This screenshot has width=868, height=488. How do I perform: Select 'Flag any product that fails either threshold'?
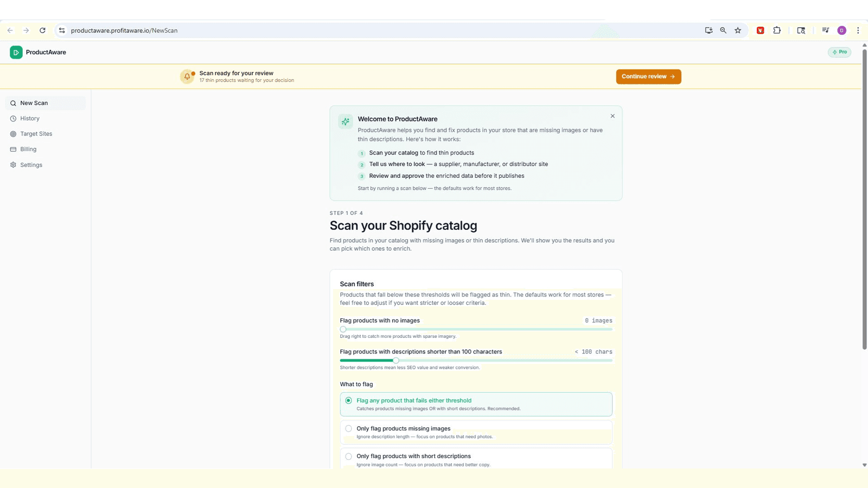[476, 404]
